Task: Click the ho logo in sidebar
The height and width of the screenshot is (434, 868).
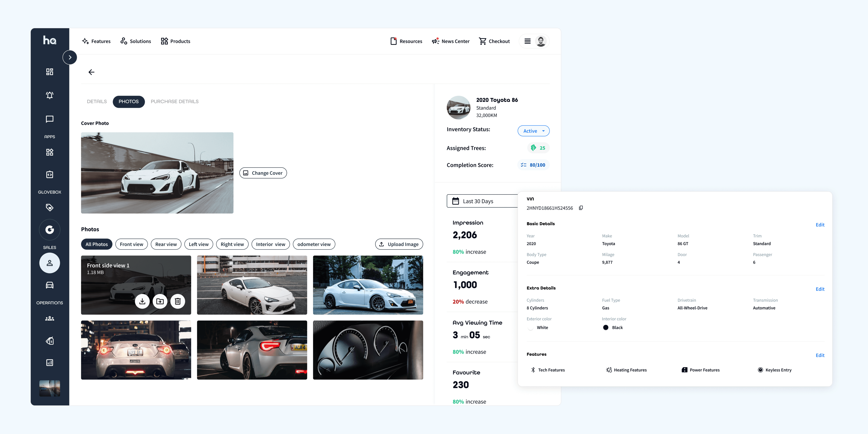Action: pyautogui.click(x=50, y=41)
